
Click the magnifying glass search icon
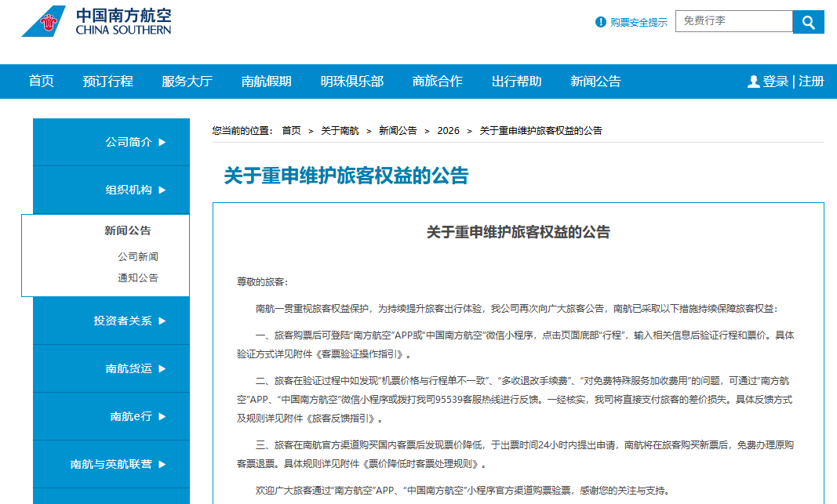(x=808, y=21)
